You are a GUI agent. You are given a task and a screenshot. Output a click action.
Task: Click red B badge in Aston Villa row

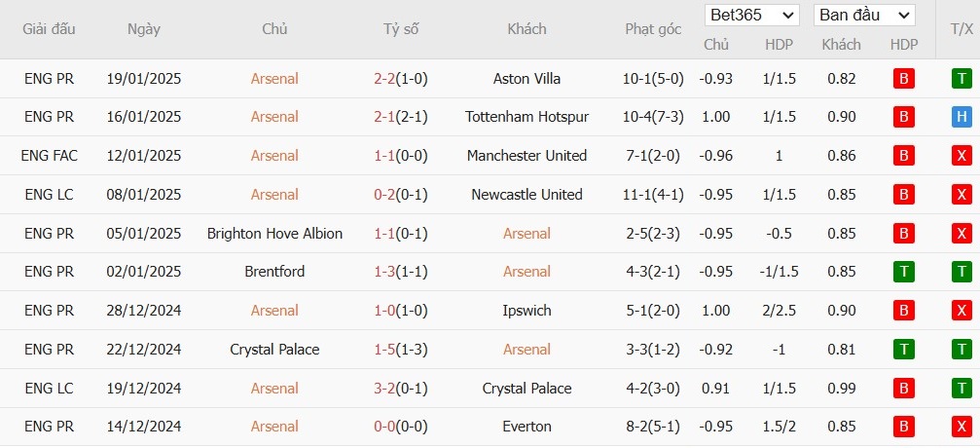click(x=904, y=79)
